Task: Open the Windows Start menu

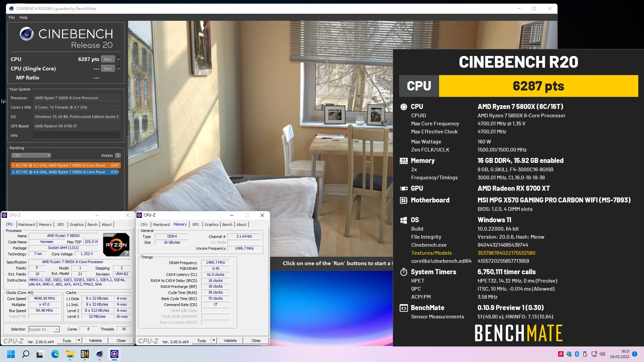Action: 11,354
